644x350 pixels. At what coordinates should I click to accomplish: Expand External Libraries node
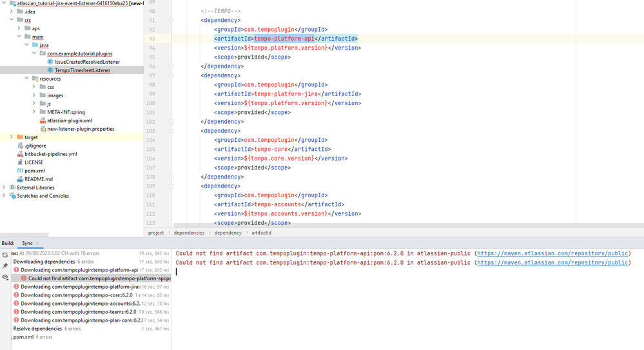[x=4, y=188]
